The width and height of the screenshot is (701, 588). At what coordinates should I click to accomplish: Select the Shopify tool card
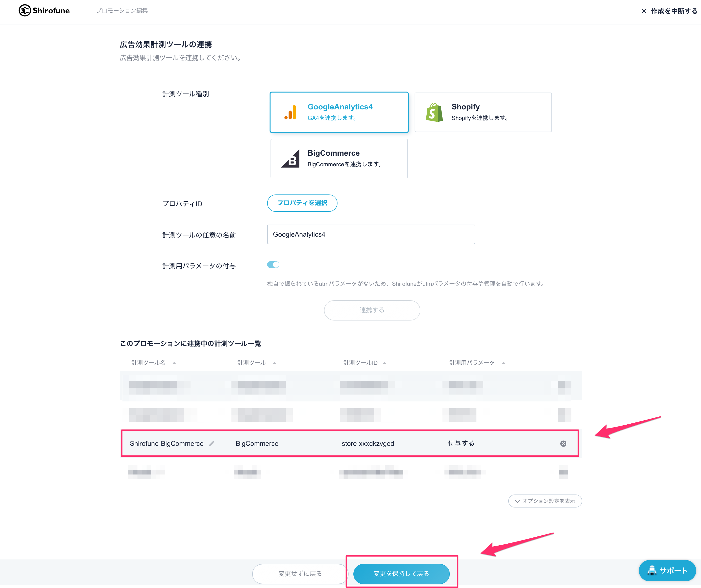483,112
